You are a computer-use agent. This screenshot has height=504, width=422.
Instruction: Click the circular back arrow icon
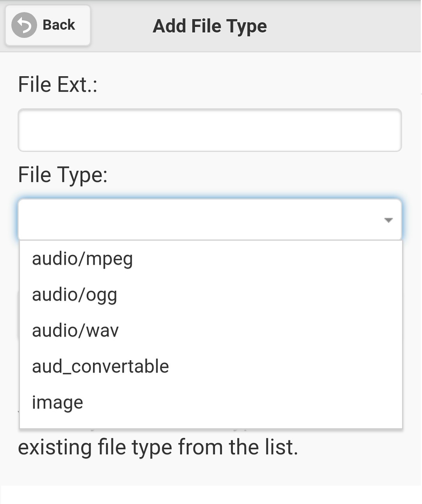tap(24, 25)
